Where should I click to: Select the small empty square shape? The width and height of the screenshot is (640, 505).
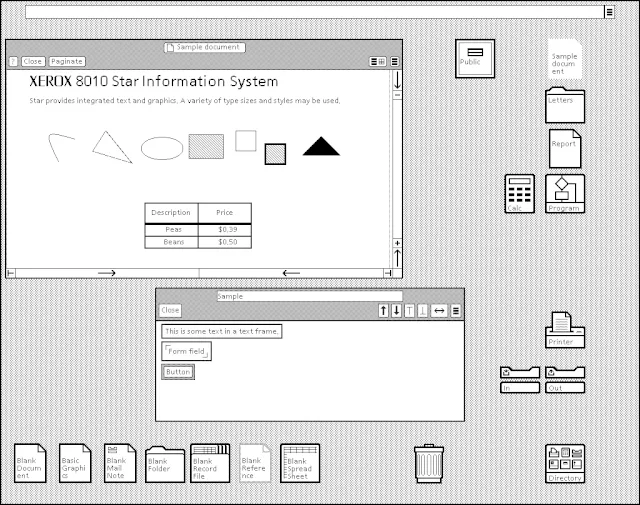coord(246,141)
